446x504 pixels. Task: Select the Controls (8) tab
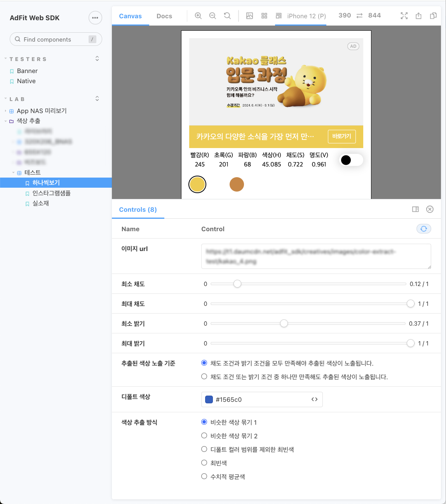tap(138, 209)
